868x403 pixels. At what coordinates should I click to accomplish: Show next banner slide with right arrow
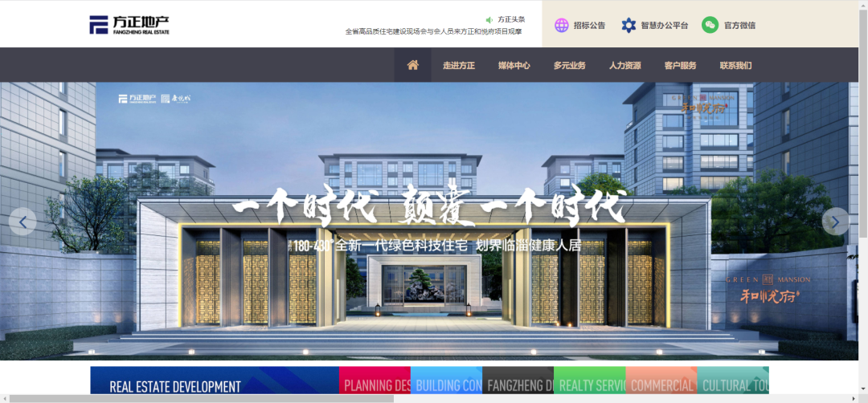point(835,222)
